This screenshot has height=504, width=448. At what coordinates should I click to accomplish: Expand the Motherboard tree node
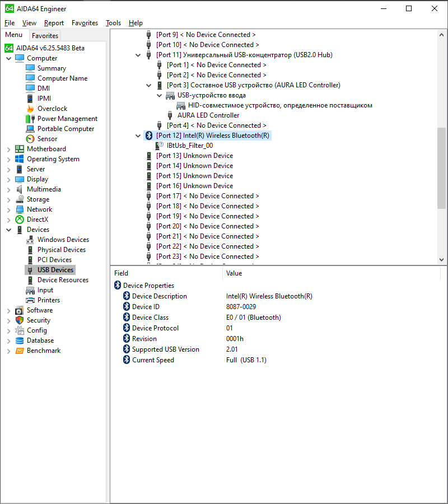click(x=8, y=149)
